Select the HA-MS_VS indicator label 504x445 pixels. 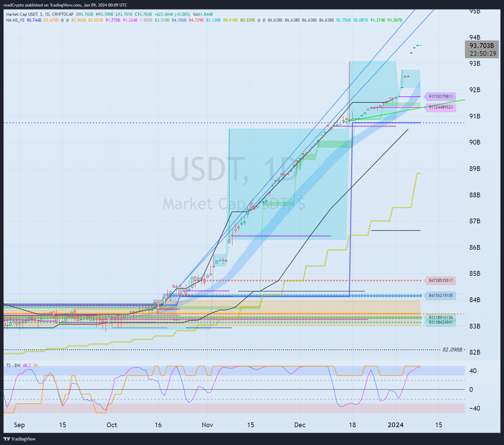tap(15, 20)
